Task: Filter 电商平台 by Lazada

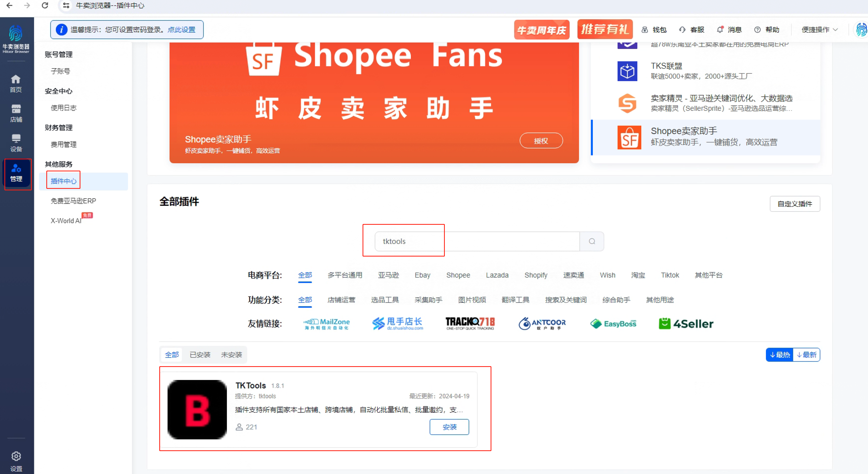Action: (497, 276)
